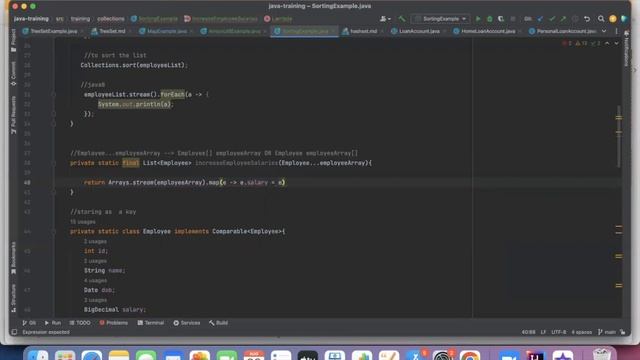Open the SortingExample run configuration dropdown
This screenshot has height=360, width=640.
(440, 19)
